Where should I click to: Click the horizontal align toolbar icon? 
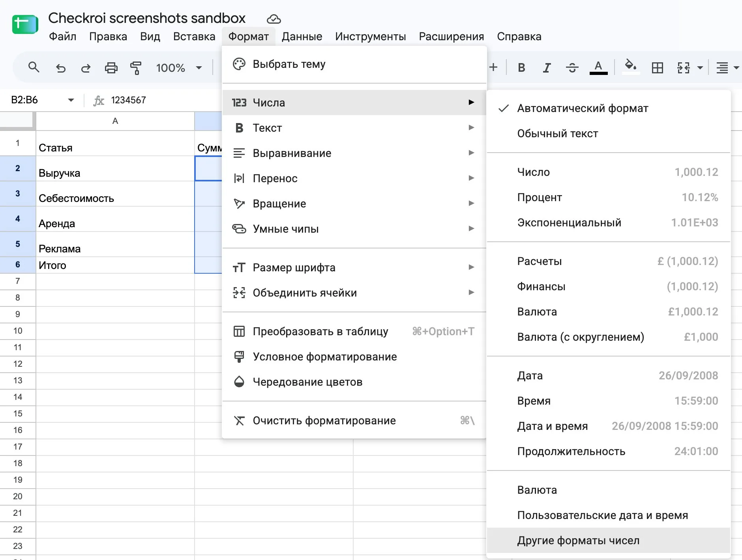(722, 68)
